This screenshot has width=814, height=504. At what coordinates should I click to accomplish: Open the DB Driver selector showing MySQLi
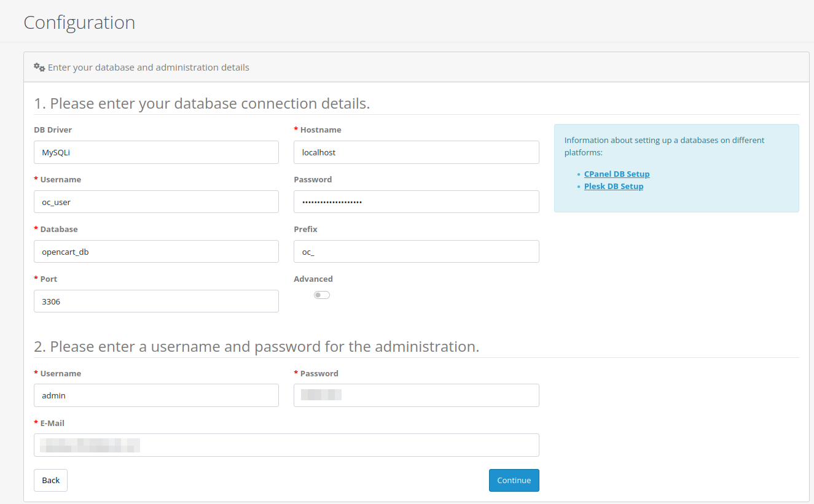click(156, 152)
